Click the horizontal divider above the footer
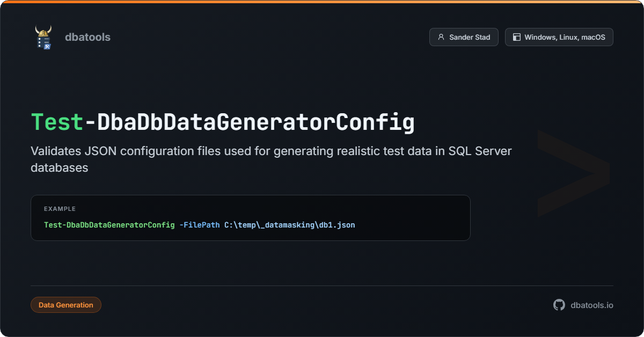Image resolution: width=644 pixels, height=337 pixels. (x=322, y=285)
